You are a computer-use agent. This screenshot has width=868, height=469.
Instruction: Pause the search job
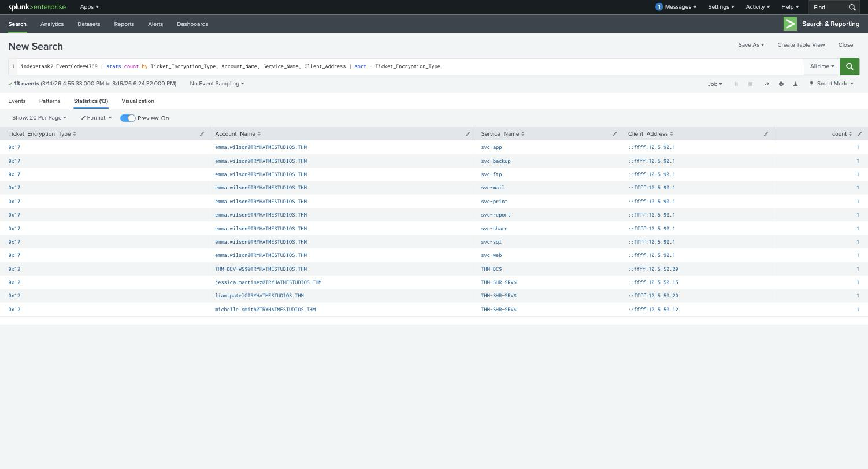736,84
